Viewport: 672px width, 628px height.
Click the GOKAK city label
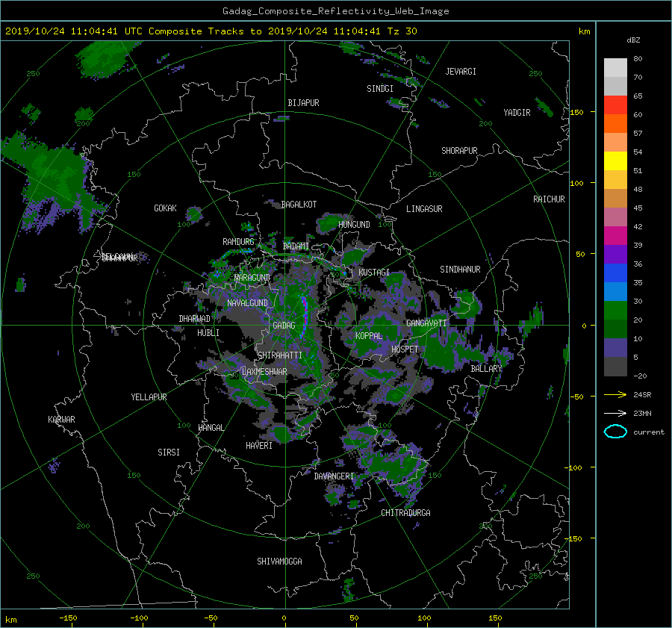click(x=166, y=208)
